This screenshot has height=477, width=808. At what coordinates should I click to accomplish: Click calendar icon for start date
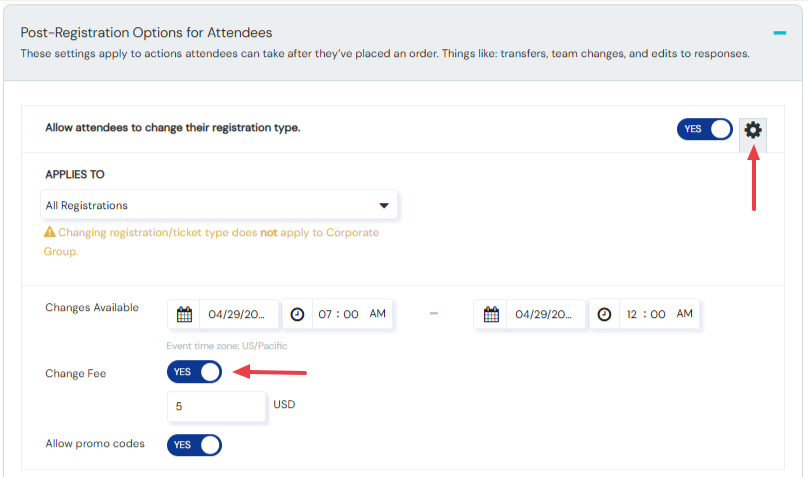184,314
